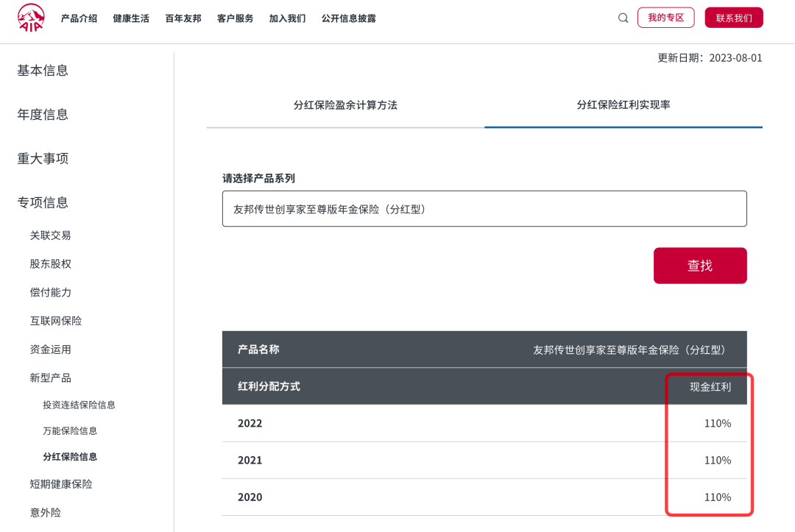Image resolution: width=795 pixels, height=532 pixels.
Task: Click product name value in table header
Action: [629, 350]
